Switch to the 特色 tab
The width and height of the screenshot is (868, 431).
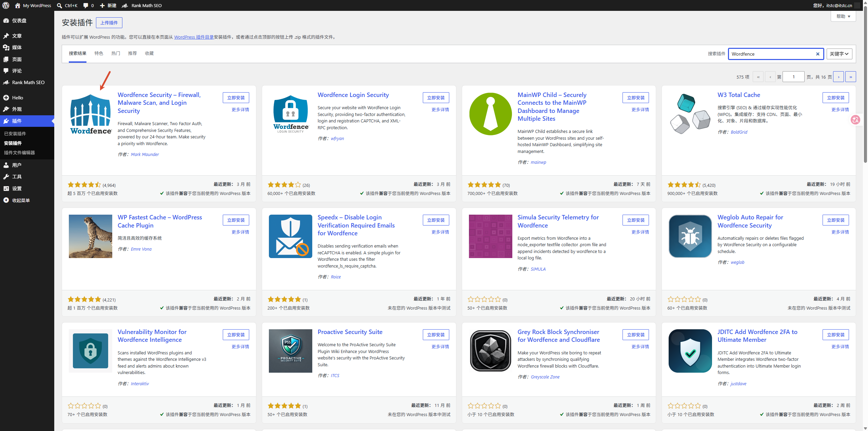tap(99, 54)
